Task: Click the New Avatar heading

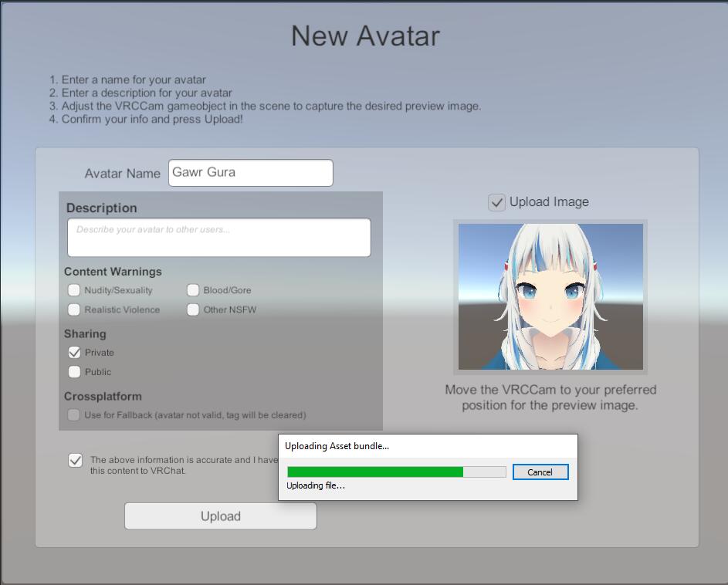Action: (365, 36)
